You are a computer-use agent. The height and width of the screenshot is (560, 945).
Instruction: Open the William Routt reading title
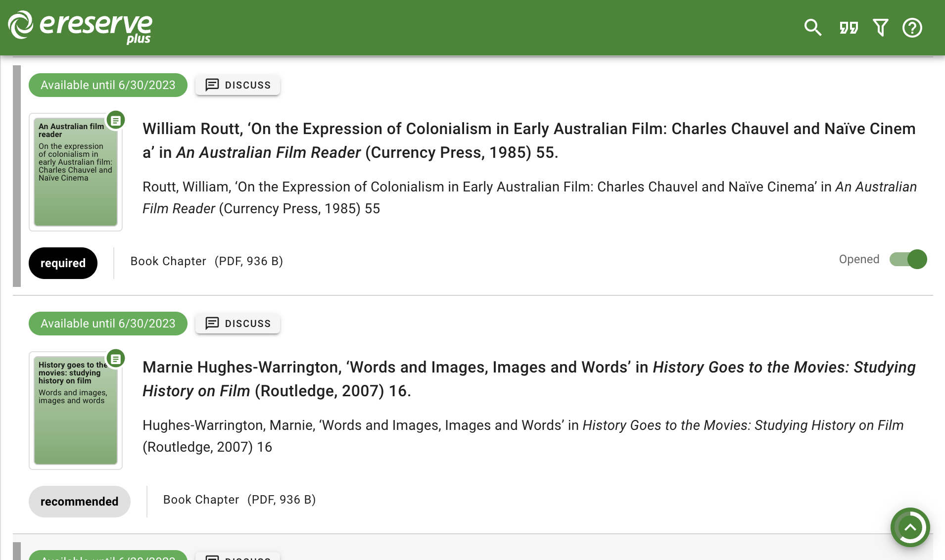point(529,140)
